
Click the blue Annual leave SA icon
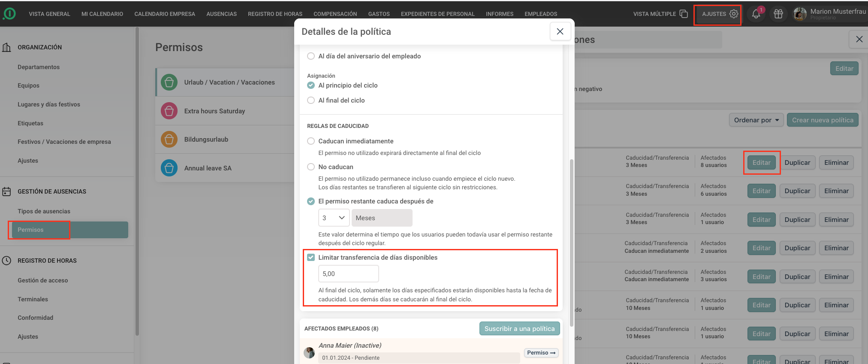tap(169, 168)
